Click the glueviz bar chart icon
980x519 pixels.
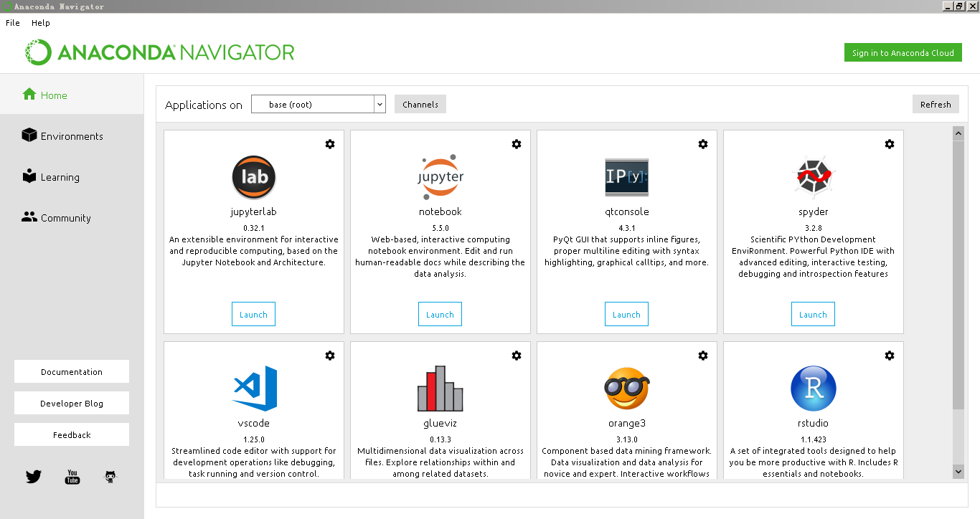pyautogui.click(x=440, y=388)
